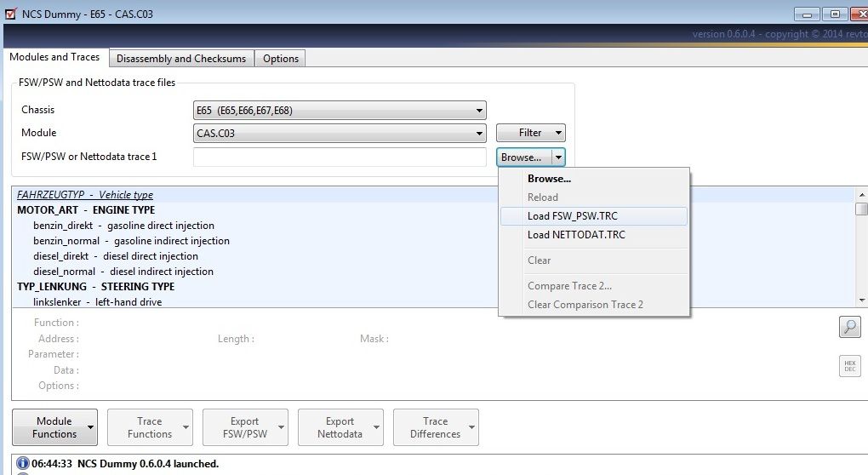The height and width of the screenshot is (475, 868).
Task: Open the Export FSW/PSW dropdown arrow
Action: tap(281, 427)
